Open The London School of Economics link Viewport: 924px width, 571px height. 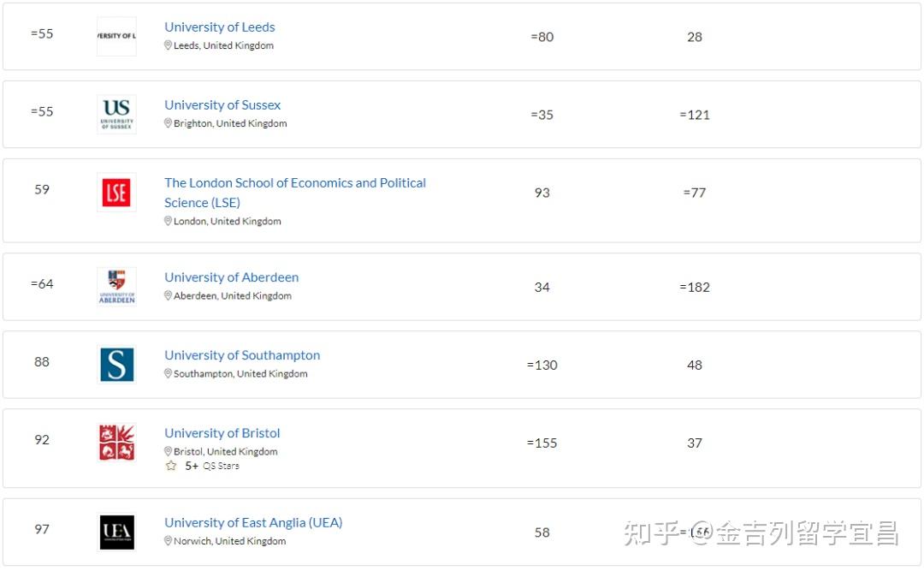tap(294, 193)
